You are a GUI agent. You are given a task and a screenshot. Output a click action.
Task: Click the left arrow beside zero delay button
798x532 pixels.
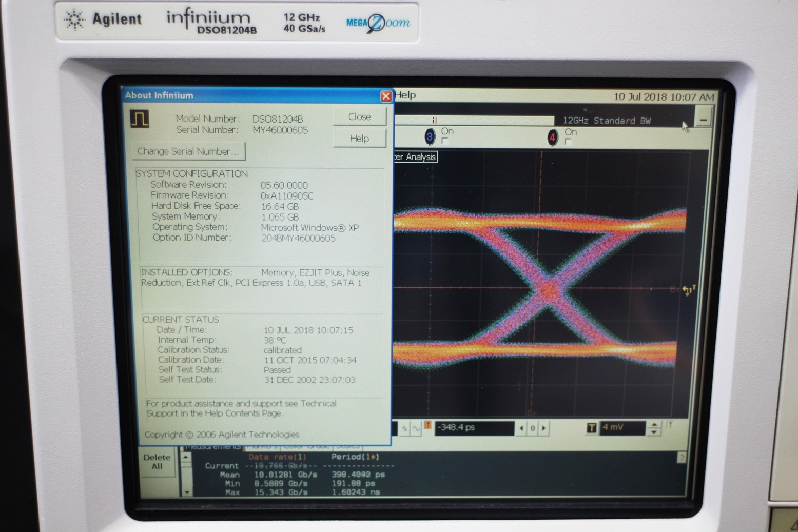[x=521, y=428]
